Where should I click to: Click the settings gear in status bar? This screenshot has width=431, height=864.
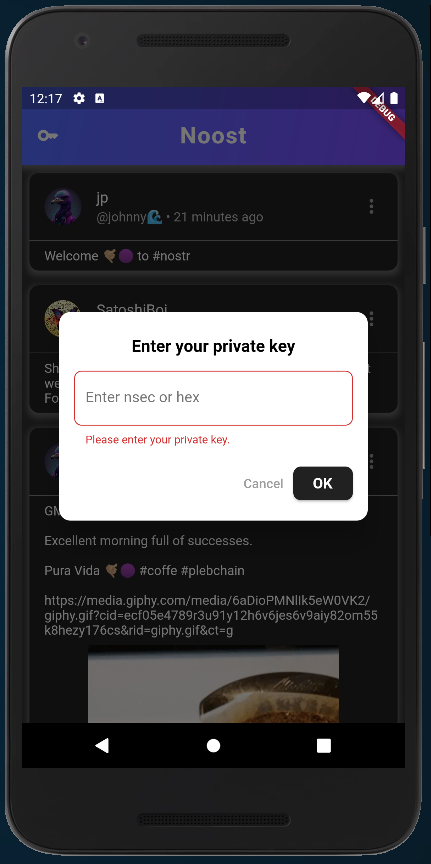(79, 99)
